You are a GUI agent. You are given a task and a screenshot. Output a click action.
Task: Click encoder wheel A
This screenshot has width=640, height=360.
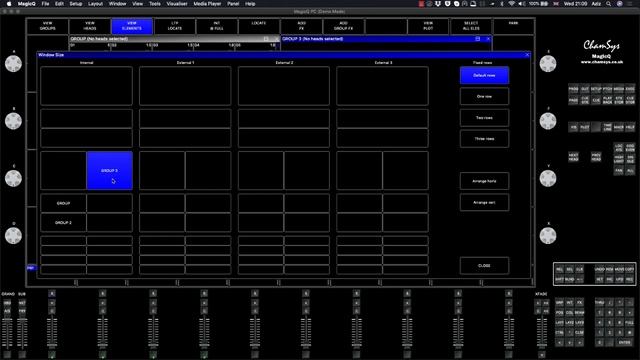point(13,64)
